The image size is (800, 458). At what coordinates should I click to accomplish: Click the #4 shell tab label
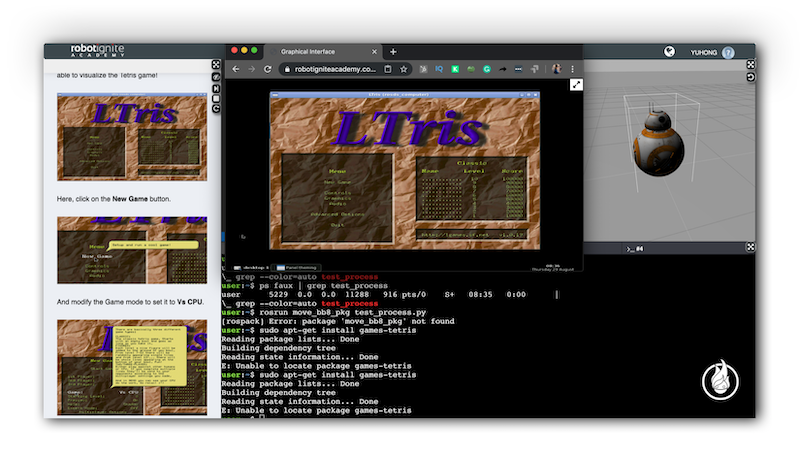point(635,249)
